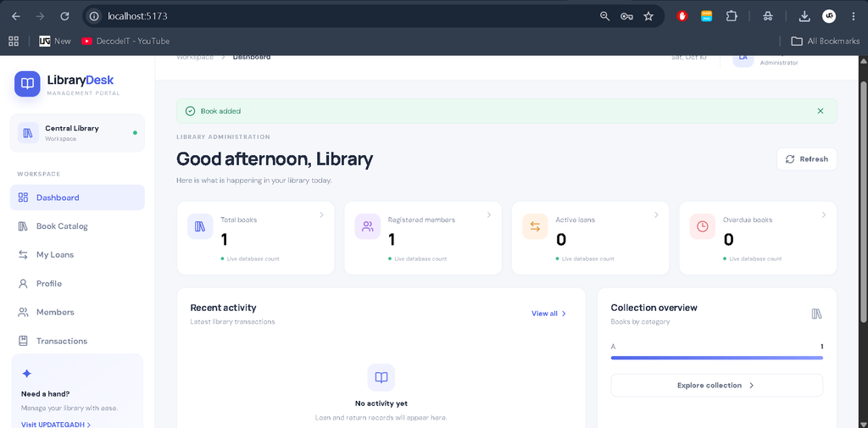The image size is (868, 428).
Task: Click the Dashboard breadcrumb text
Action: [251, 57]
